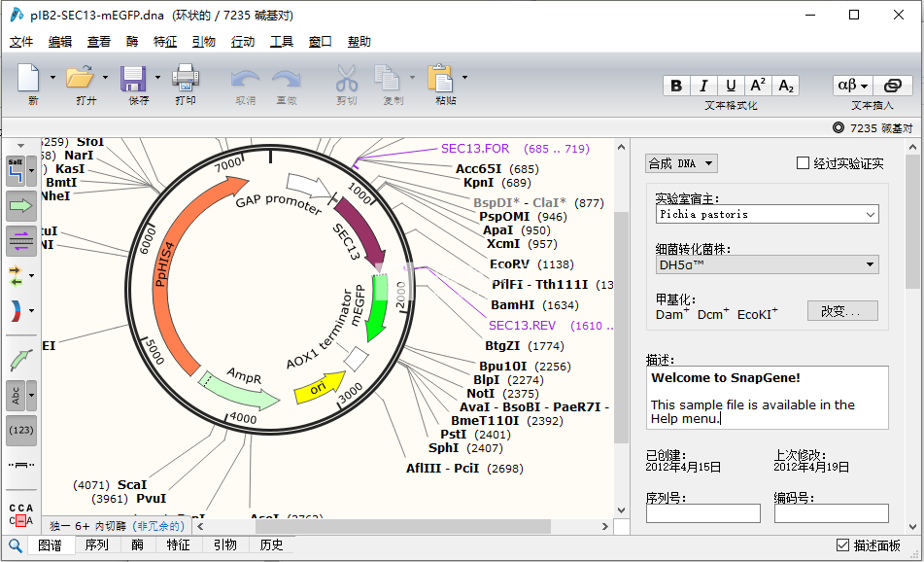Click the Redo (重做) arrow icon
This screenshot has height=562, width=924.
(x=287, y=79)
